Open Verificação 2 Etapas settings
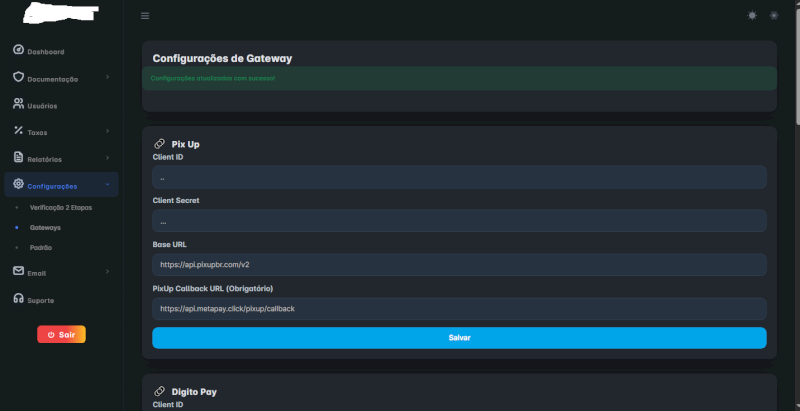The height and width of the screenshot is (411, 800). point(61,206)
